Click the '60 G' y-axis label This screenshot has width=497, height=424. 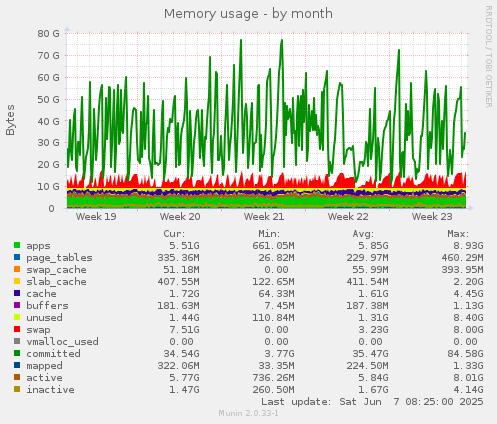click(x=48, y=77)
